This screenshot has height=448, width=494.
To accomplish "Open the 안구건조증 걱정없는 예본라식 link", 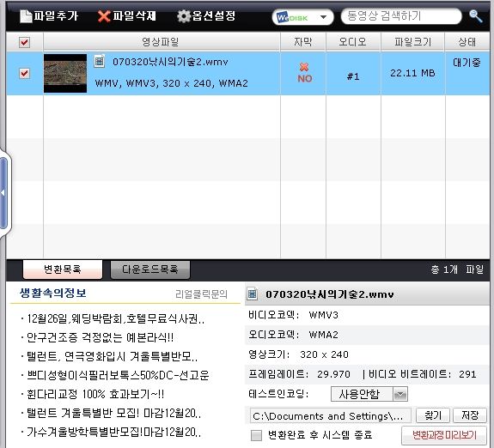I will click(x=100, y=338).
